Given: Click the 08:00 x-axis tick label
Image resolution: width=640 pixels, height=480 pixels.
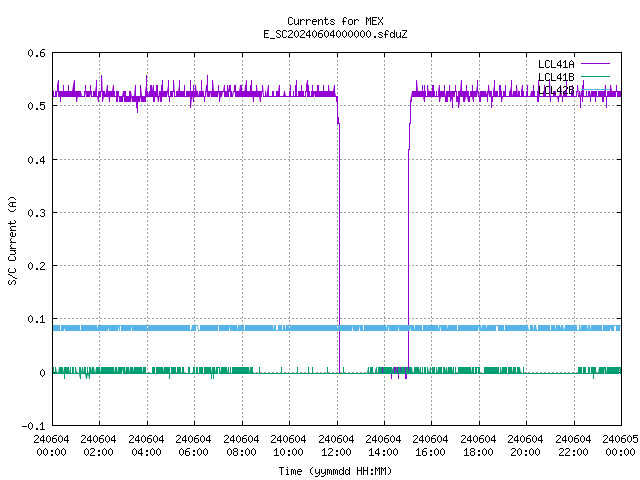Looking at the screenshot, I should click(241, 452).
